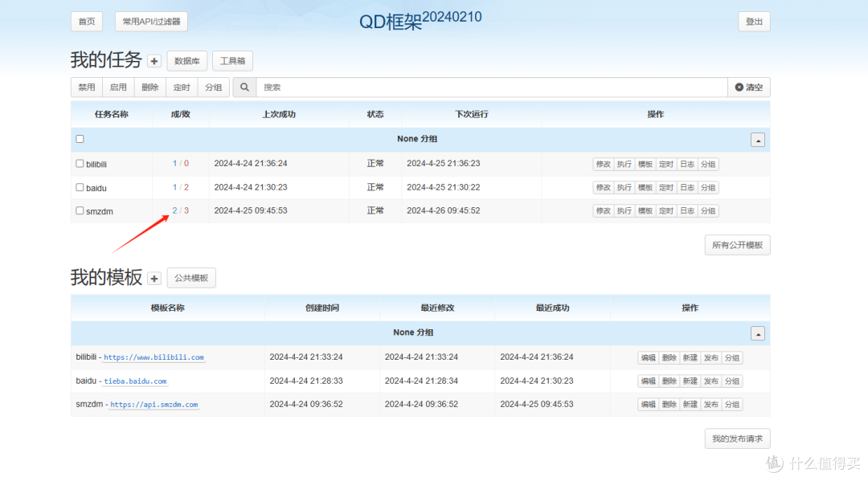
Task: Open 公共模板 button
Action: coord(191,278)
